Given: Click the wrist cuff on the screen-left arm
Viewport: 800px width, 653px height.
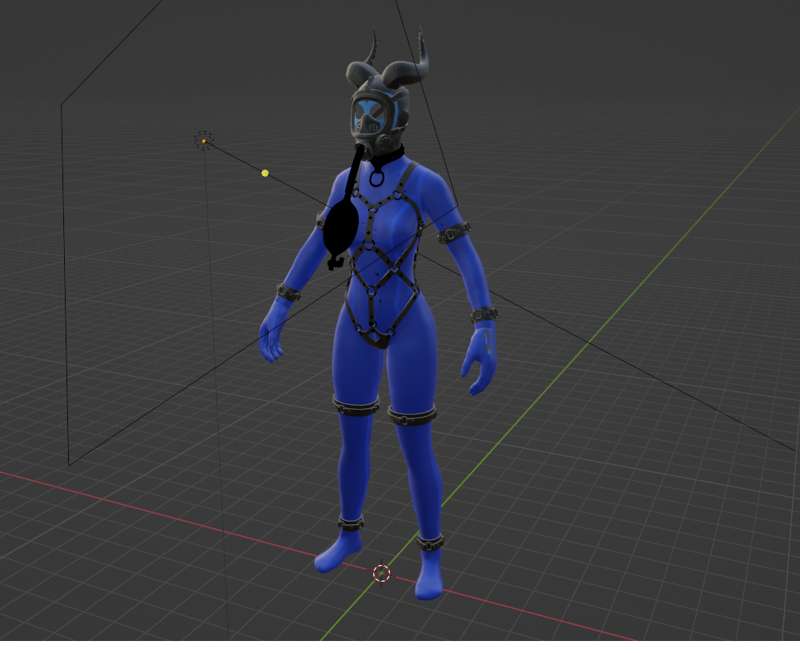Looking at the screenshot, I should [x=289, y=293].
